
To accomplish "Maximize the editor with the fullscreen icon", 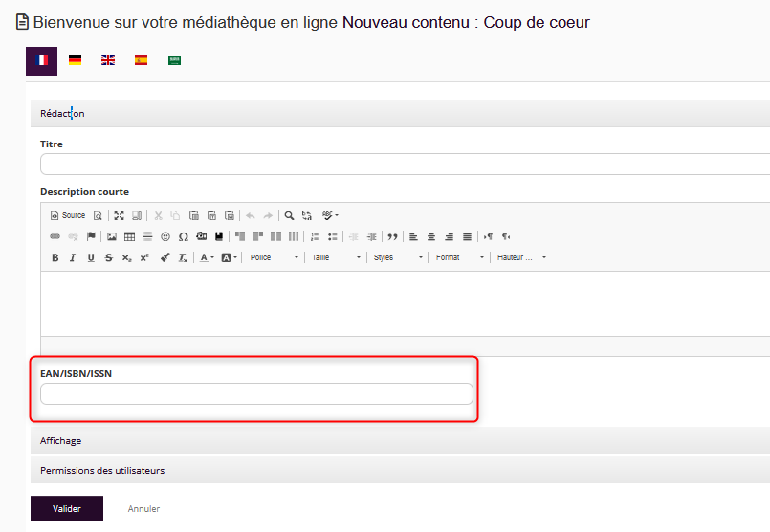I will 119,216.
